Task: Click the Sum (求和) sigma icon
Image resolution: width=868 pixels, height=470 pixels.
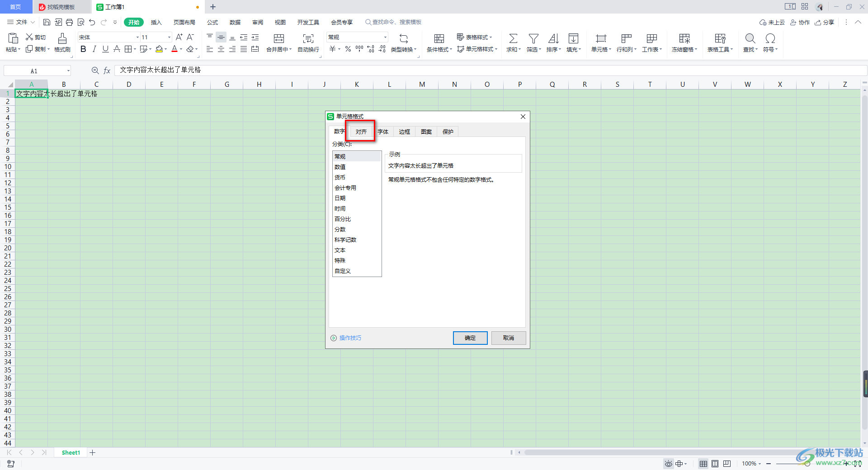Action: (x=513, y=38)
